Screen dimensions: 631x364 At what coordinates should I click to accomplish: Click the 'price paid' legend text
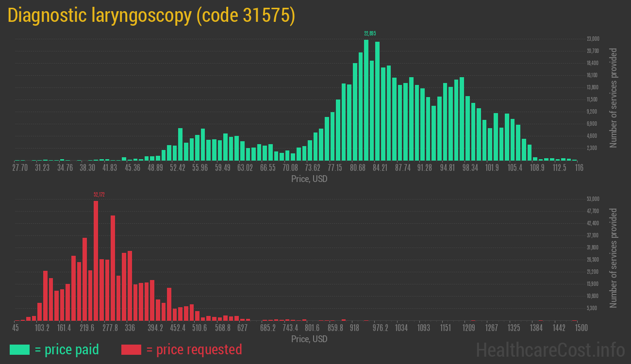pos(66,349)
